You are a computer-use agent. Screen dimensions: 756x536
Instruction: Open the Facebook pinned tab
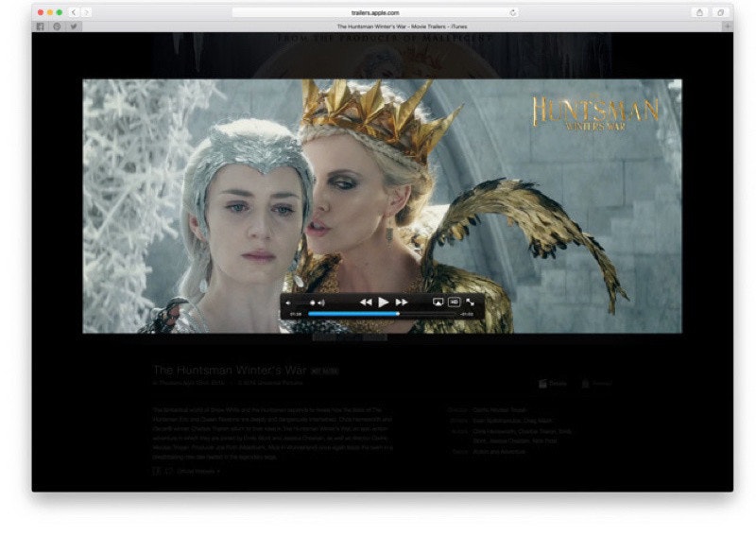[x=41, y=26]
